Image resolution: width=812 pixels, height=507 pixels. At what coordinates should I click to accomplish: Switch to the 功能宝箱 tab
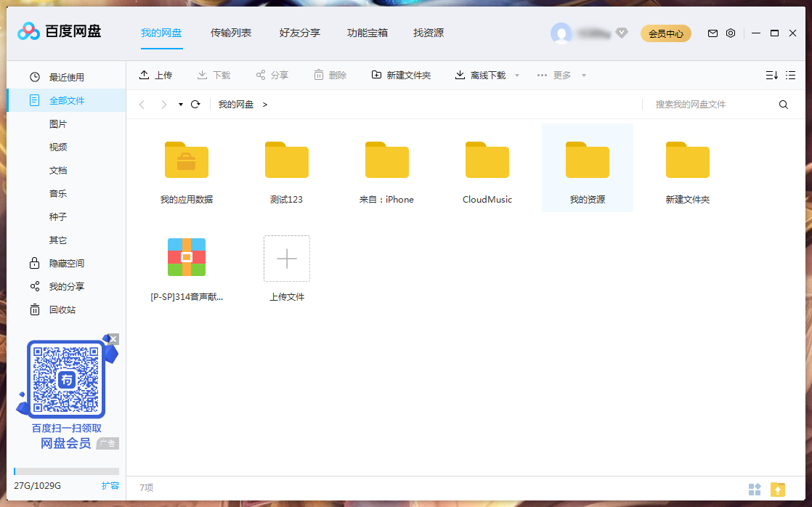pos(368,33)
